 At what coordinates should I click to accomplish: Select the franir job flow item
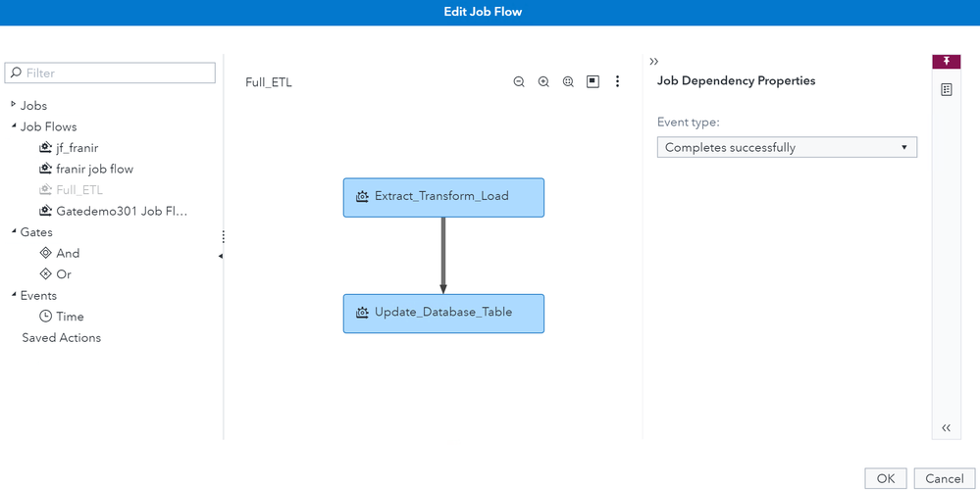(x=94, y=169)
